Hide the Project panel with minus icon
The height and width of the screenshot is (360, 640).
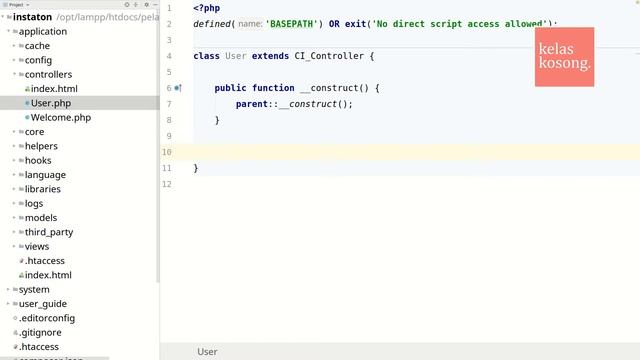pos(156,4)
